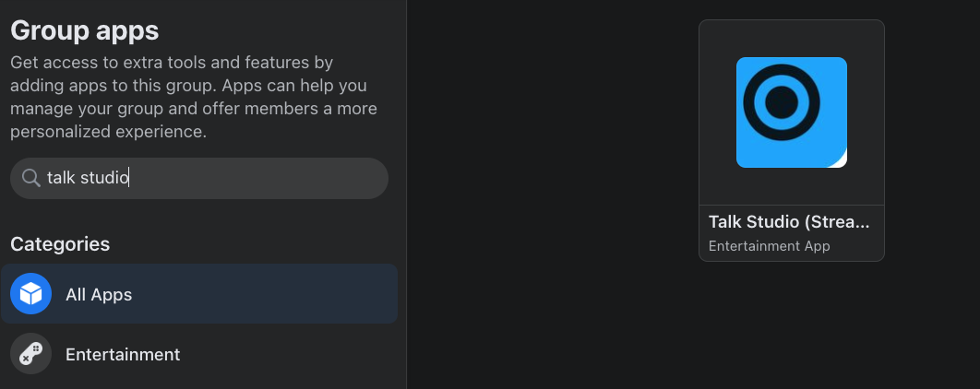Click the white corner of Talk Studio logo
The image size is (980, 389).
(840, 161)
